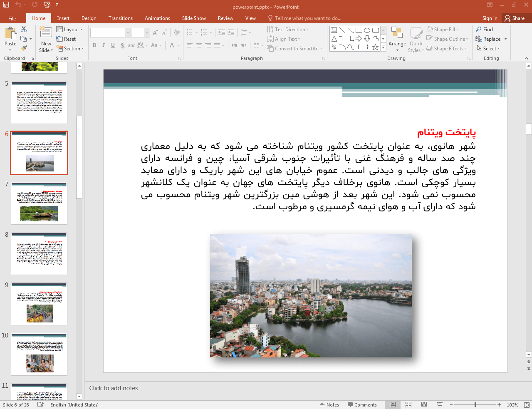Open the Arrange options

pyautogui.click(x=397, y=40)
